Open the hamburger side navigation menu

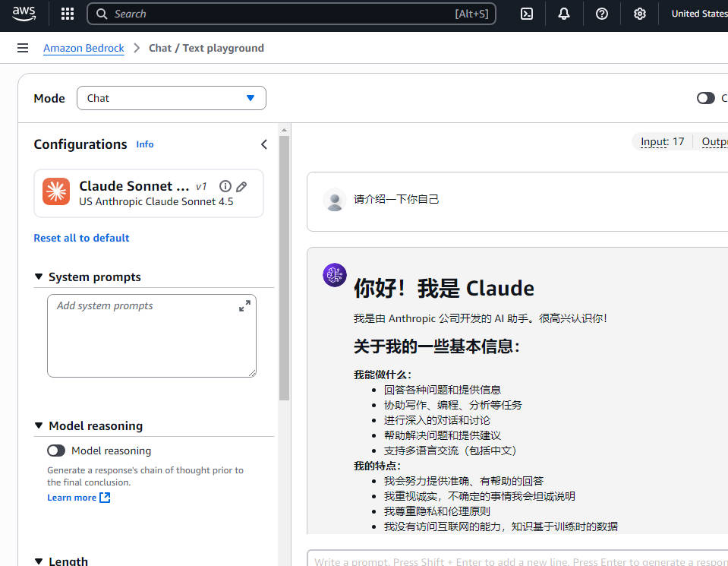coord(23,48)
